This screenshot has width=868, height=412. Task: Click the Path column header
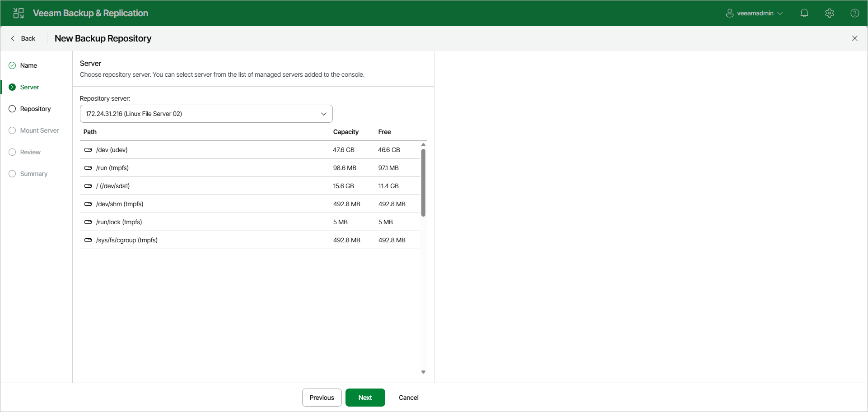point(90,132)
